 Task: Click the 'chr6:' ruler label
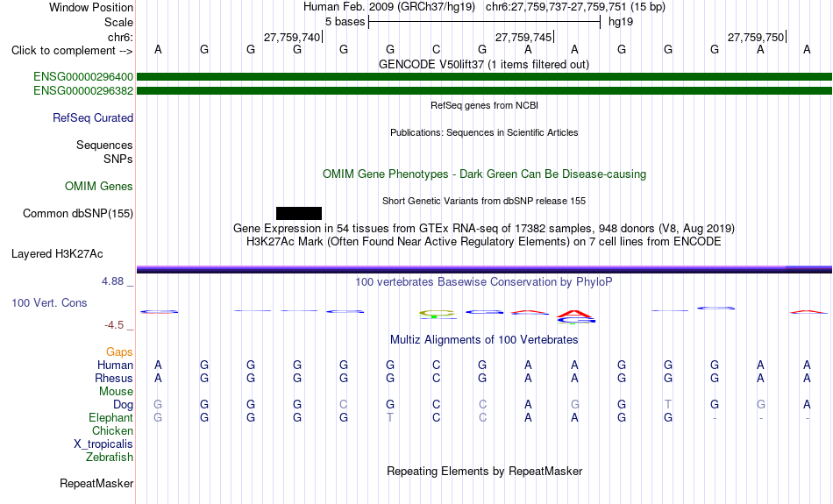(121, 37)
